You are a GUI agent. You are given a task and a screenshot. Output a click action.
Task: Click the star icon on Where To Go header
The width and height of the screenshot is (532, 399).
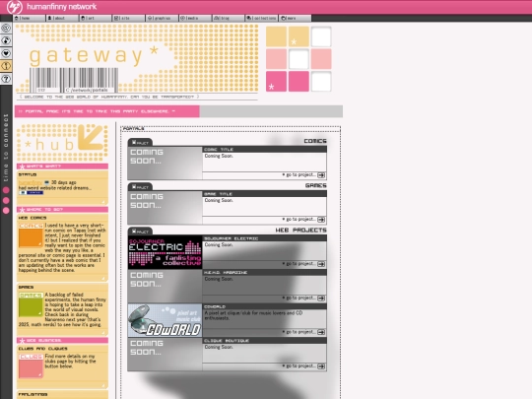point(22,210)
